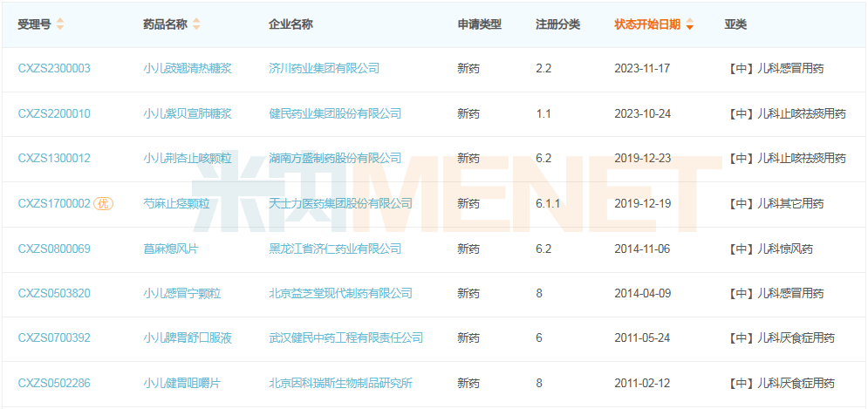Sort by 药品名称 column arrows
868x409 pixels.
196,24
